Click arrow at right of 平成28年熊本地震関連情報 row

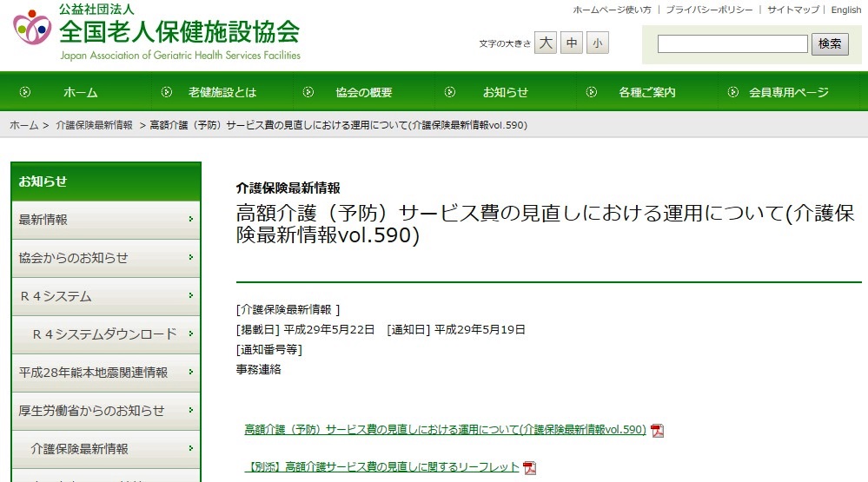190,372
